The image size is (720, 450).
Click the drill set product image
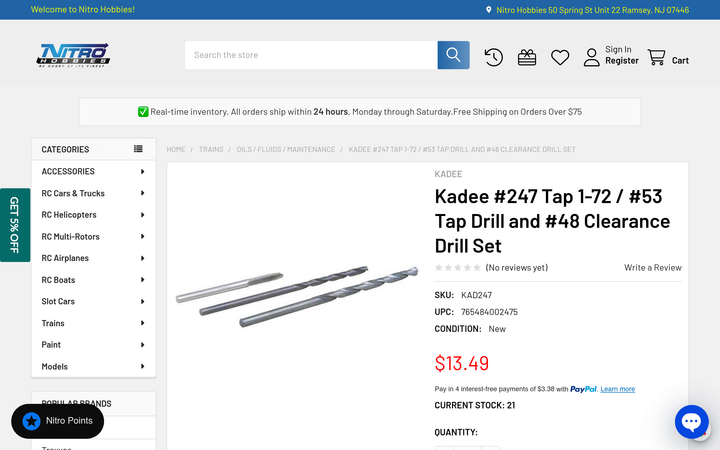(297, 296)
